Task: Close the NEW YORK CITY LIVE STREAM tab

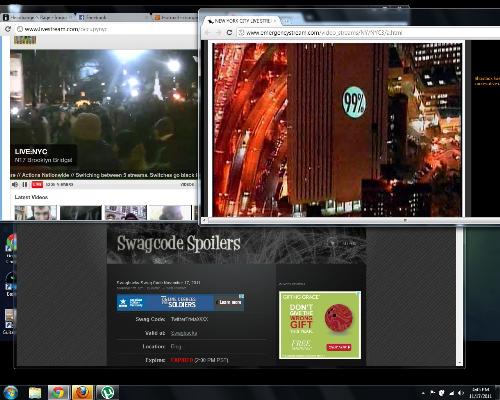Action: (275, 21)
